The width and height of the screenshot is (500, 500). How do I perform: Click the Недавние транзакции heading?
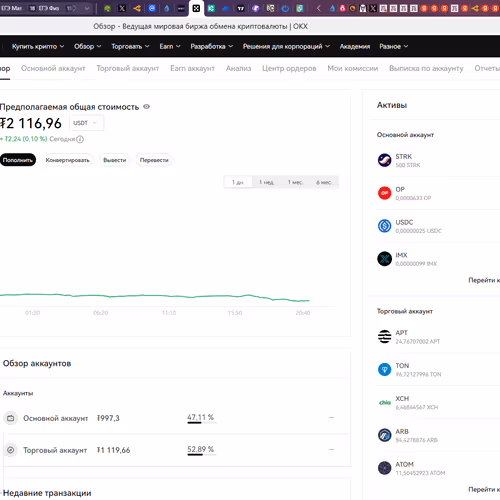click(x=47, y=493)
